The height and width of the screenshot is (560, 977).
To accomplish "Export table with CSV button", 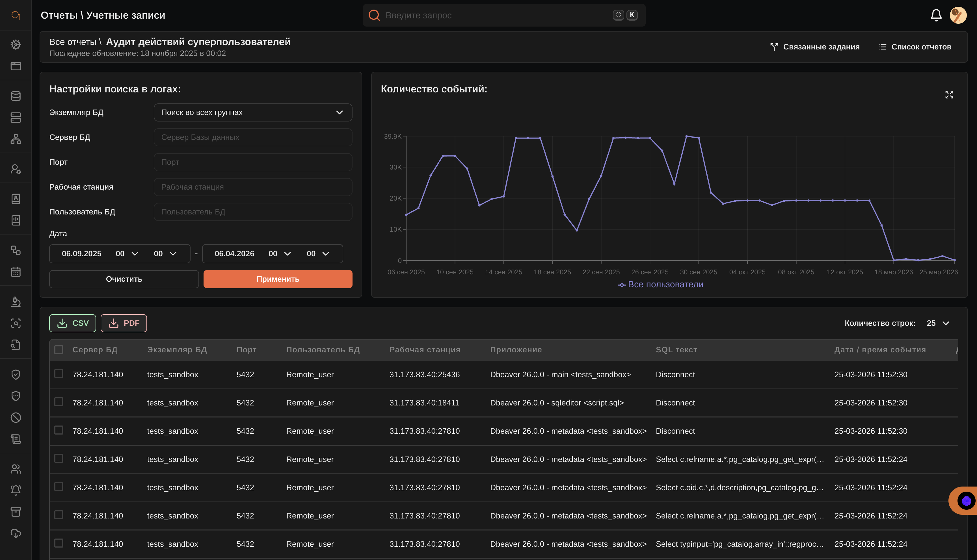I will point(72,323).
